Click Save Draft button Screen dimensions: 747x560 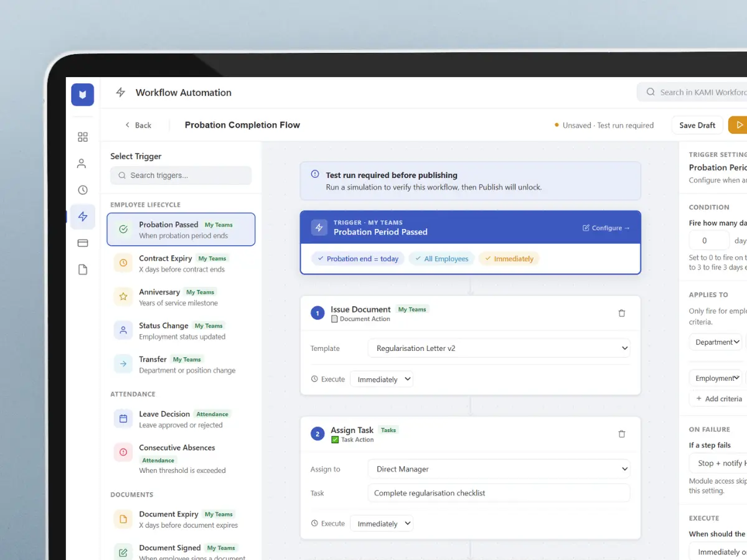[x=697, y=125]
